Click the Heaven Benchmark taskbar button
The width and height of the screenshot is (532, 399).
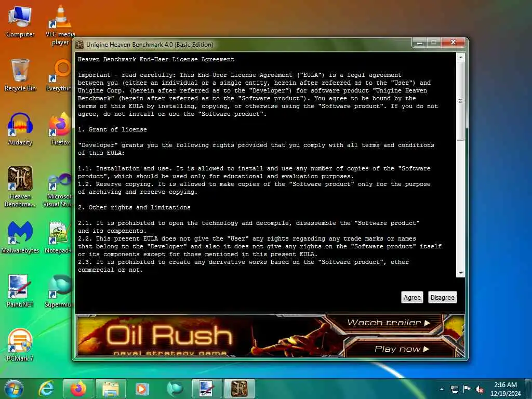(x=239, y=389)
